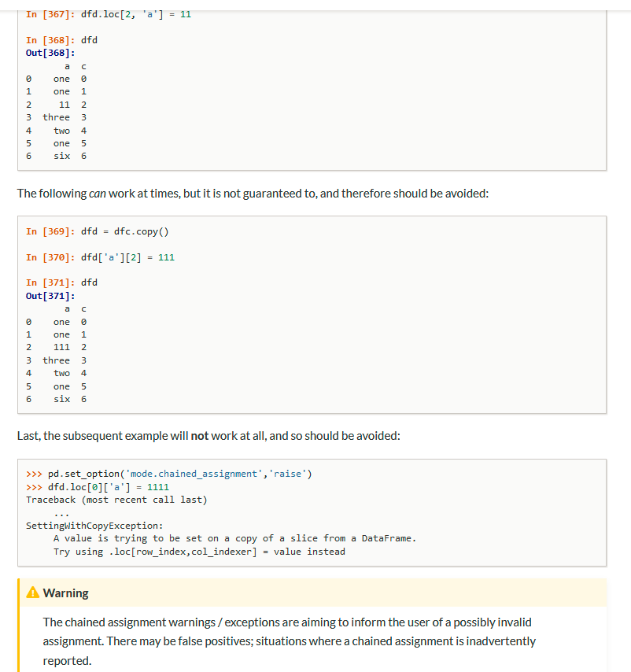
Task: Click 'two' in the second output table
Action: click(x=61, y=373)
